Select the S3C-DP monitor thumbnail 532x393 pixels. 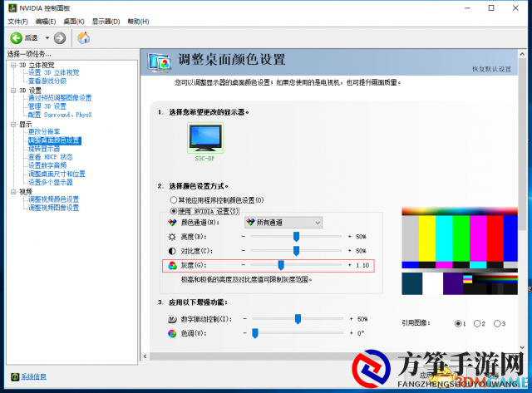[205, 138]
